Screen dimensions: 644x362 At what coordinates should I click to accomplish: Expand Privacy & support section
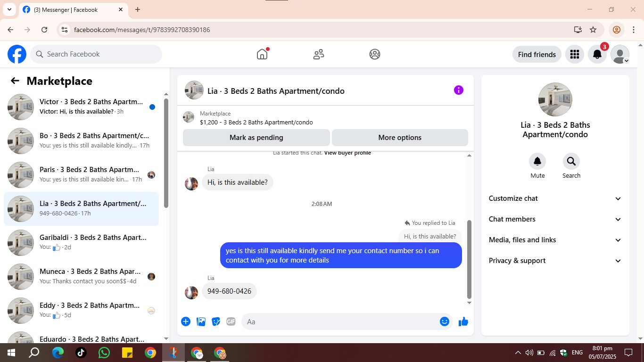pos(555,261)
